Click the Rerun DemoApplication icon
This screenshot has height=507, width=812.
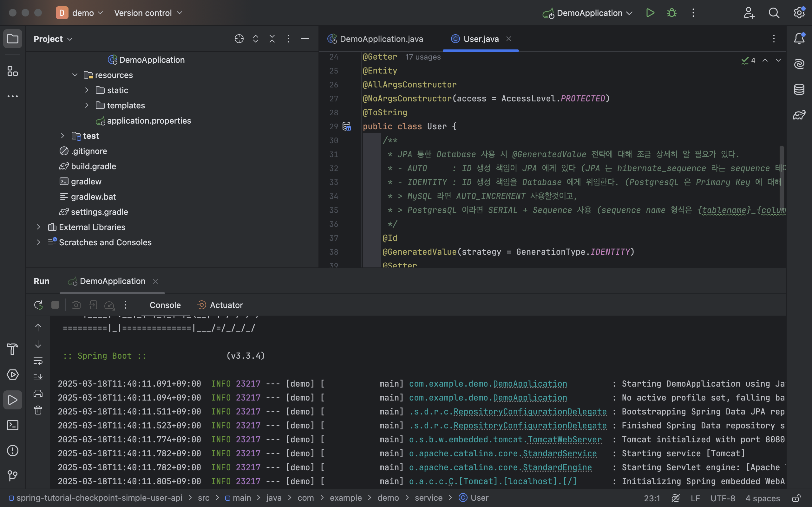[x=38, y=305]
